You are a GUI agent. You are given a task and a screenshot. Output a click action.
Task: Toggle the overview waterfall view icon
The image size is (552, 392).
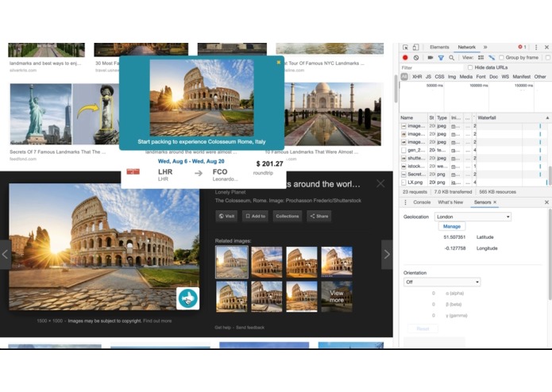coord(492,57)
